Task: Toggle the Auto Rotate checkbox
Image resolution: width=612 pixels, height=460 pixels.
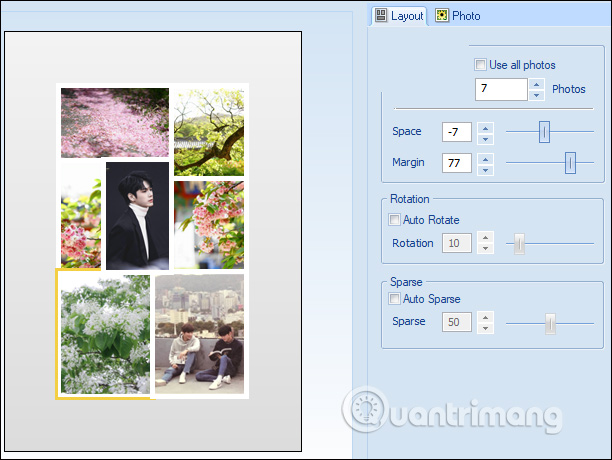Action: [x=394, y=220]
